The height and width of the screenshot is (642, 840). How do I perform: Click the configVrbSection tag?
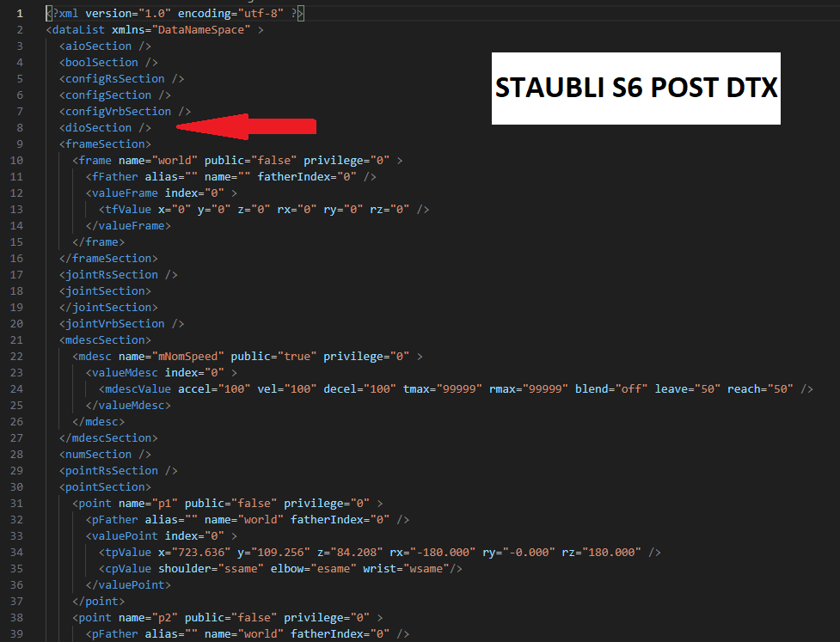(x=125, y=112)
